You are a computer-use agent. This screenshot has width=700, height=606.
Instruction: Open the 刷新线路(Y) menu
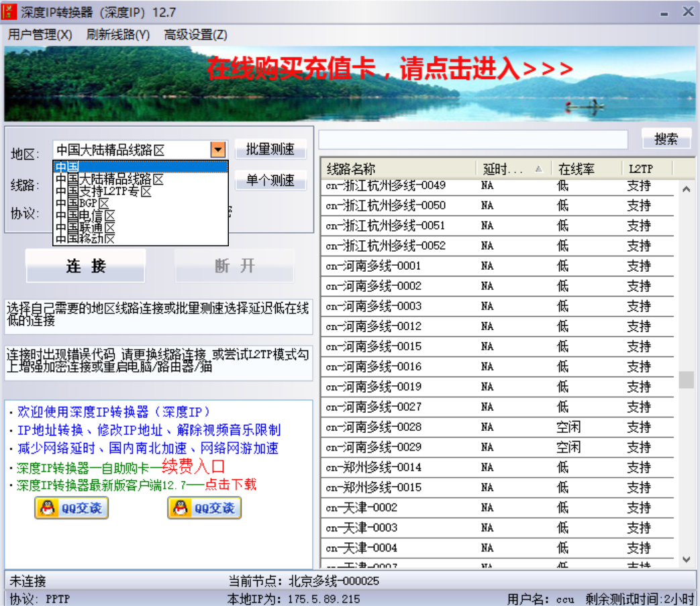click(x=118, y=35)
